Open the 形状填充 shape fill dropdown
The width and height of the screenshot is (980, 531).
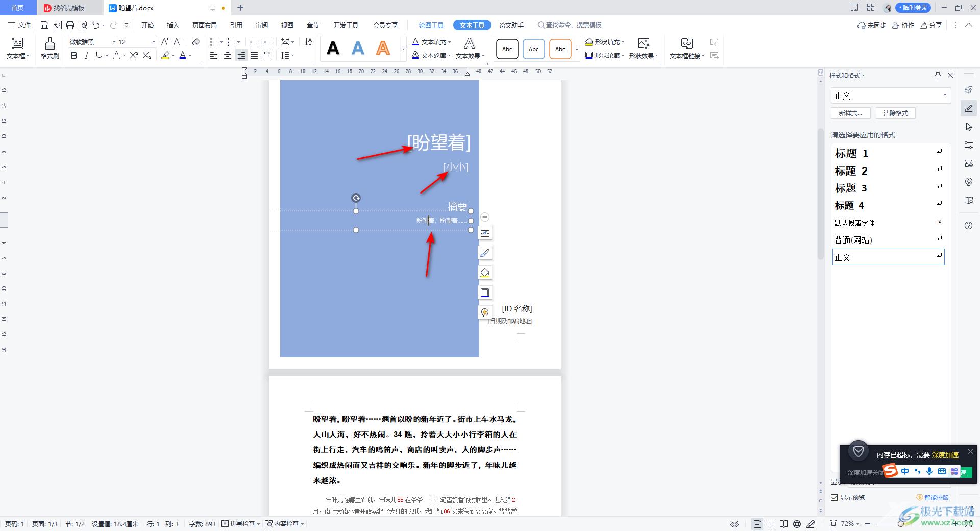click(605, 42)
